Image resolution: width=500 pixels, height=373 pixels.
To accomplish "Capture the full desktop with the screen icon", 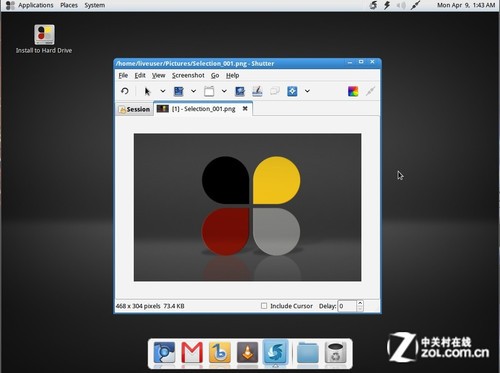I will tap(179, 91).
